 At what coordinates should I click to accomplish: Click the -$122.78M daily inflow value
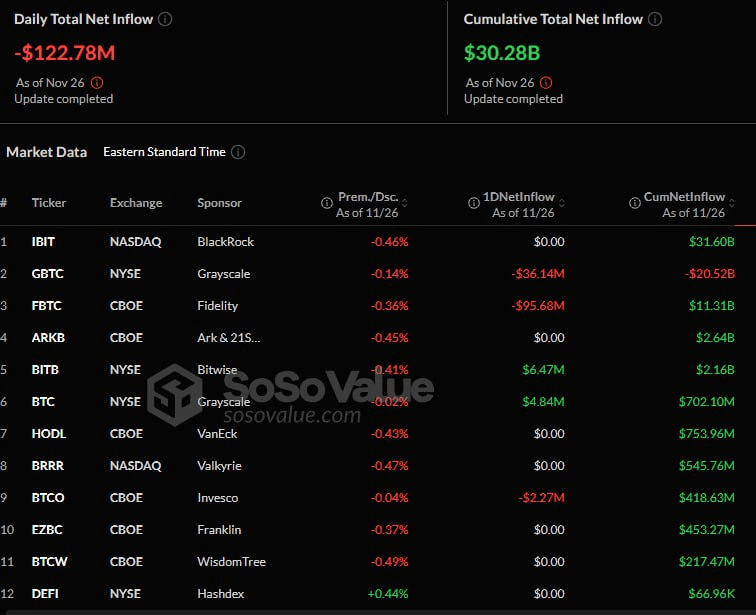[x=65, y=53]
